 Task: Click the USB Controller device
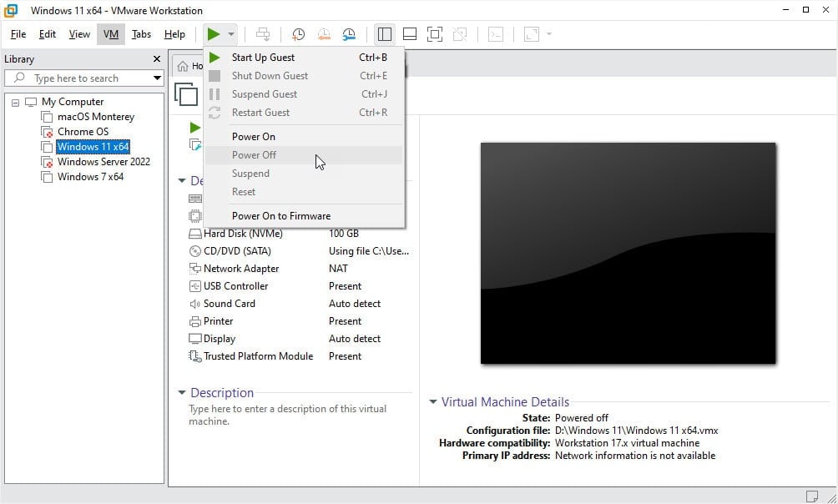(235, 286)
